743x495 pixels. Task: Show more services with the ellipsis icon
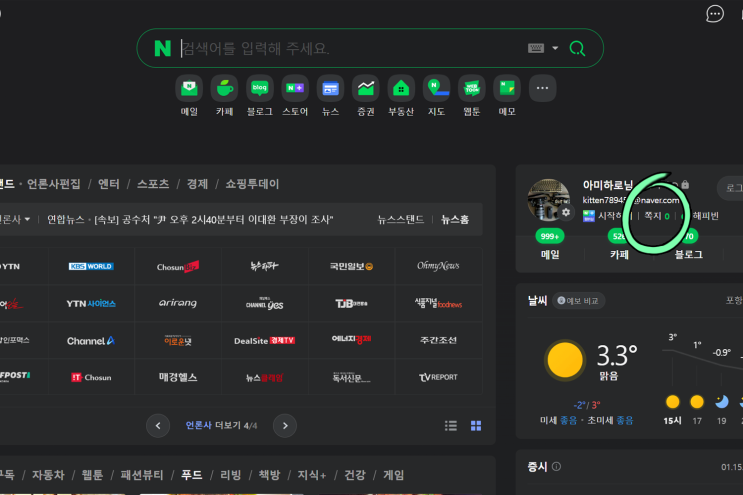pos(543,88)
